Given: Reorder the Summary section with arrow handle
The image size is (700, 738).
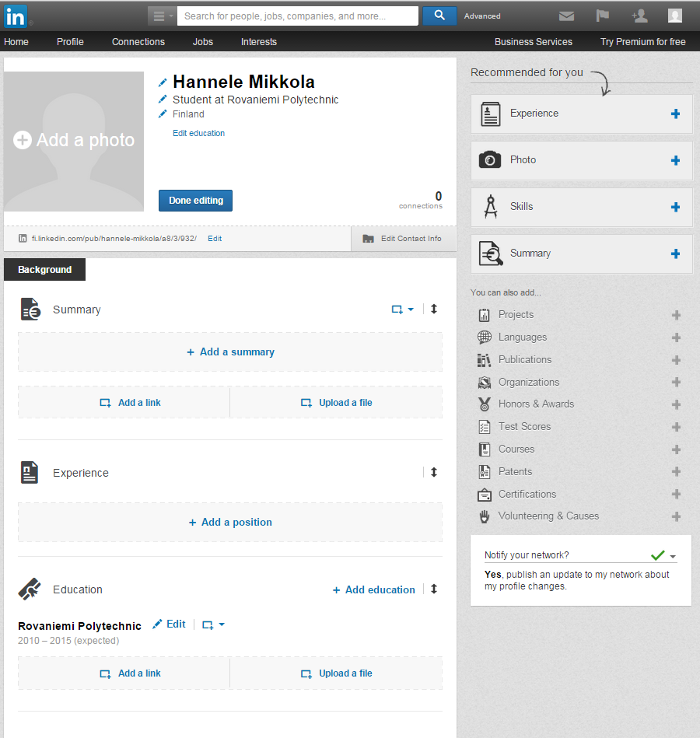Looking at the screenshot, I should 434,309.
